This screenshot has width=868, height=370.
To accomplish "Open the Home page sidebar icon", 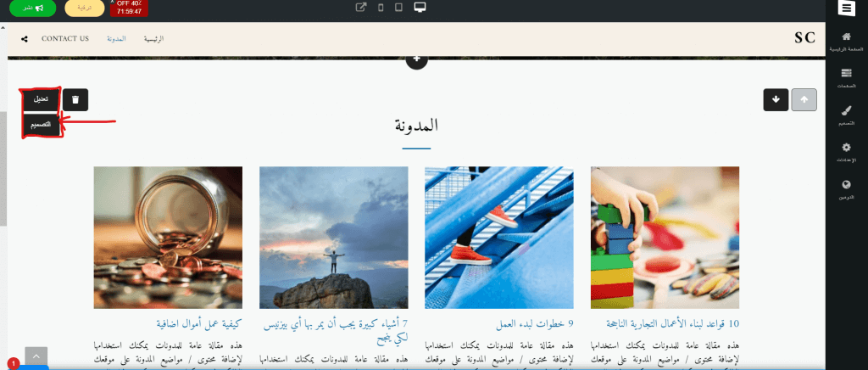I will [x=845, y=40].
